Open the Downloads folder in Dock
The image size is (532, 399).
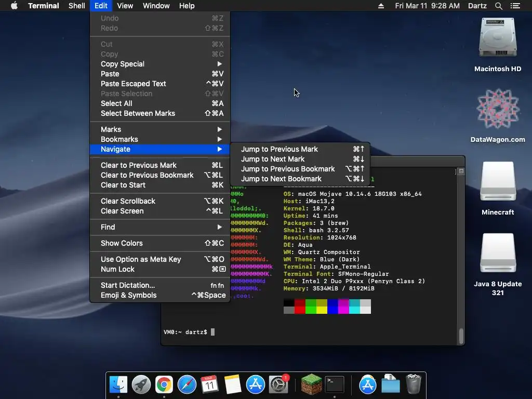click(x=391, y=384)
